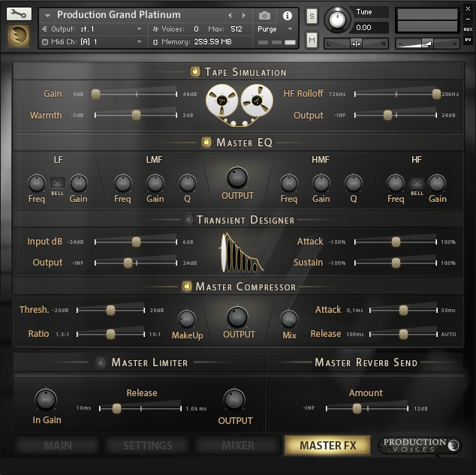
Task: Open the wrench instrument edit mode
Action: (19, 14)
